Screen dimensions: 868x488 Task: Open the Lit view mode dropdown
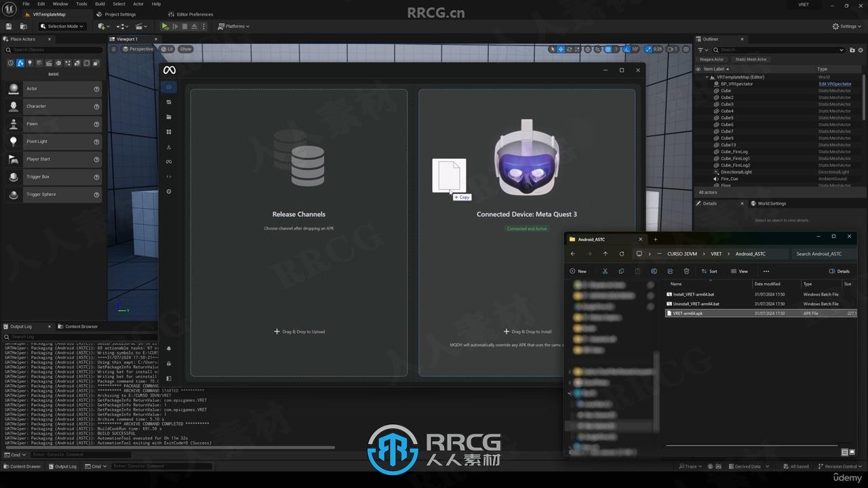tap(167, 49)
